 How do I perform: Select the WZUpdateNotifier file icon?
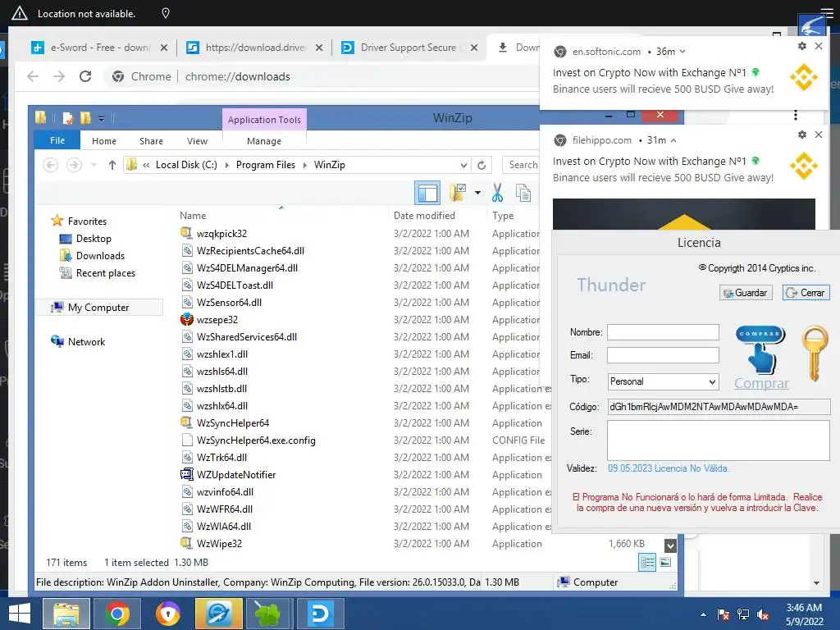186,475
